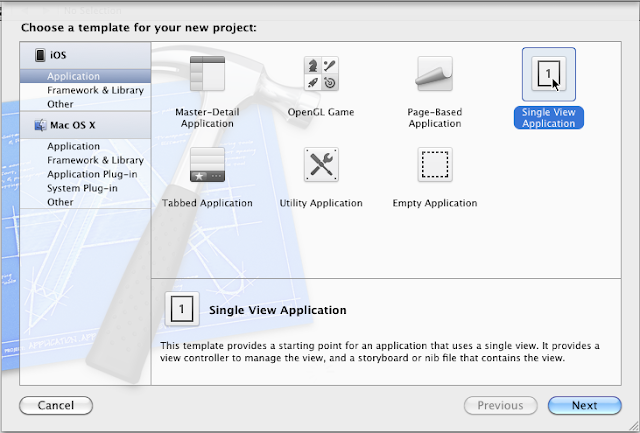Image resolution: width=640 pixels, height=433 pixels.
Task: Click the Single View Application description heading
Action: (x=278, y=310)
